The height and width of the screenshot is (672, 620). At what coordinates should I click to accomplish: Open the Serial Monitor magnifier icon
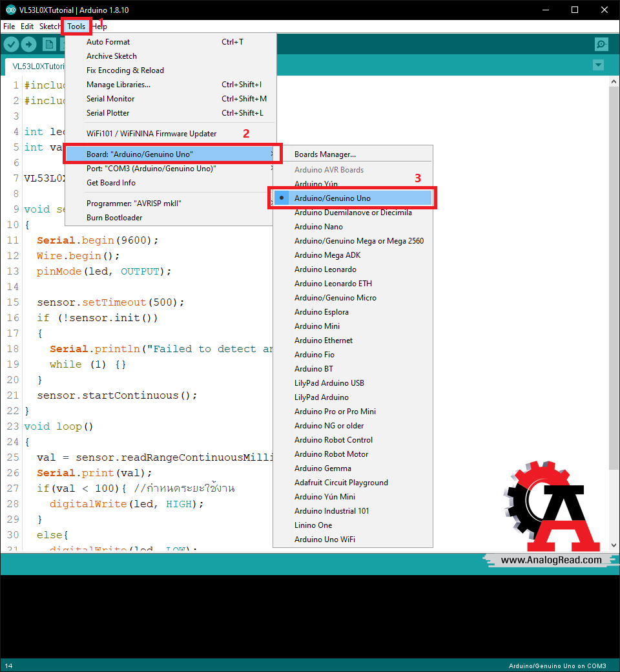[x=601, y=44]
